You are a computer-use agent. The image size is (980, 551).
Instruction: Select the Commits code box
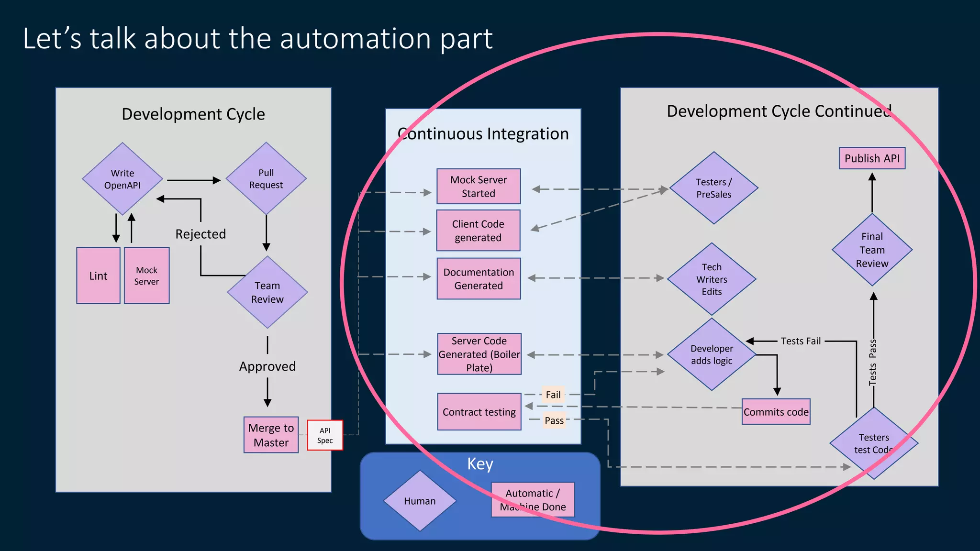(x=776, y=412)
